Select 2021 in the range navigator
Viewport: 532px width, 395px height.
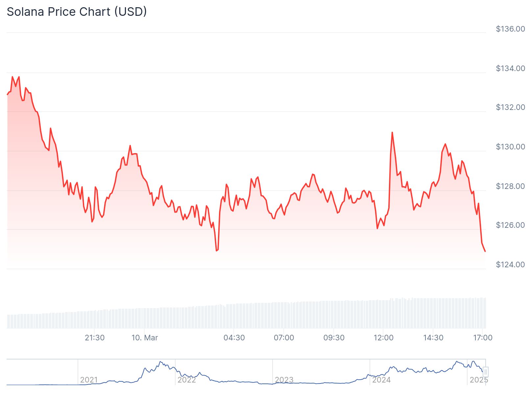pyautogui.click(x=89, y=380)
